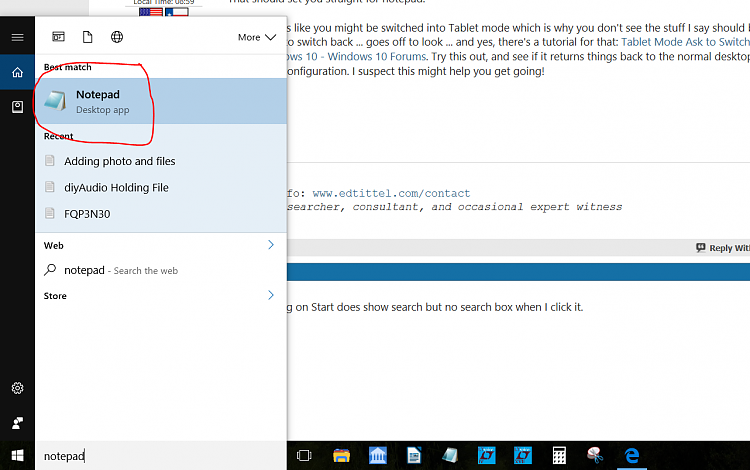Select the Home icon in sidebar
Screen dimensions: 750x470
click(x=17, y=72)
